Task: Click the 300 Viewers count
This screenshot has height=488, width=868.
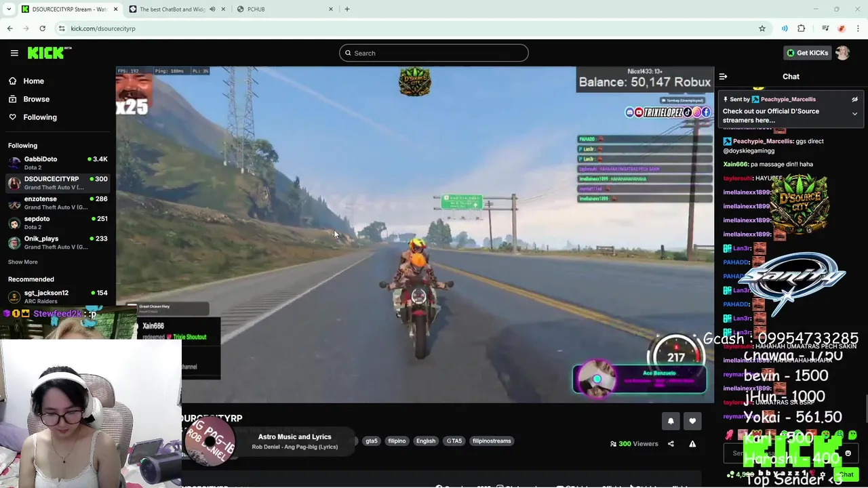Action: (x=634, y=444)
